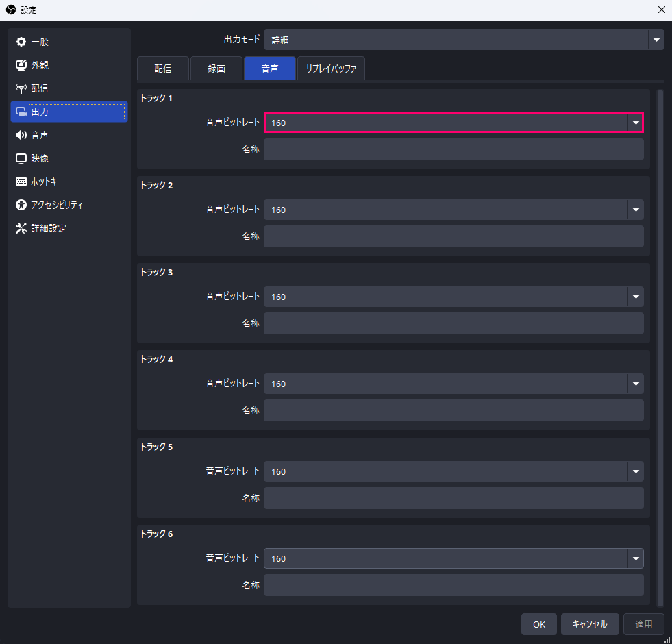Focus the トラック 5 名称 input field

pos(453,498)
